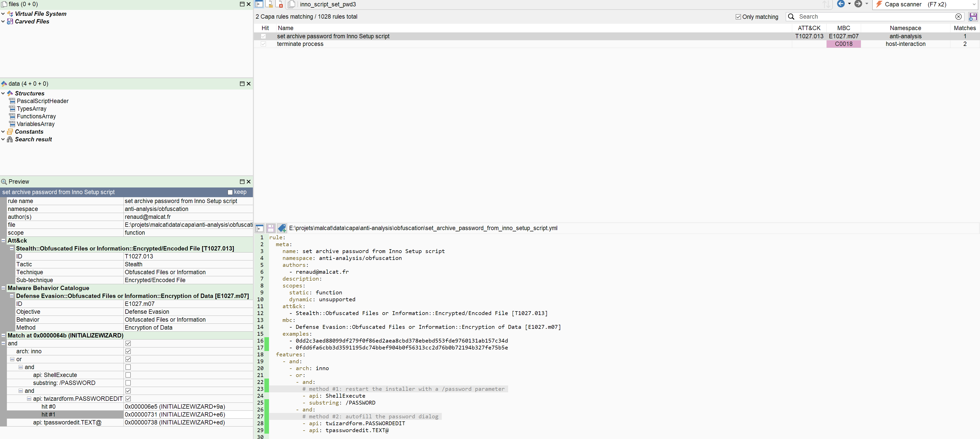Image resolution: width=980 pixels, height=439 pixels.
Task: Toggle the Only matching checkbox
Action: (738, 17)
